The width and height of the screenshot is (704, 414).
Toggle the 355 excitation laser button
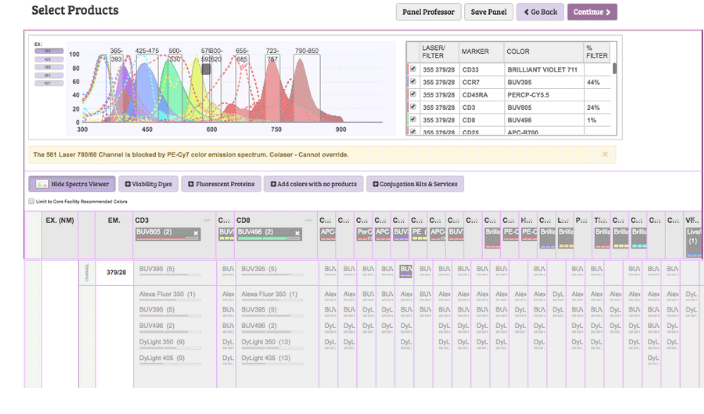49,51
